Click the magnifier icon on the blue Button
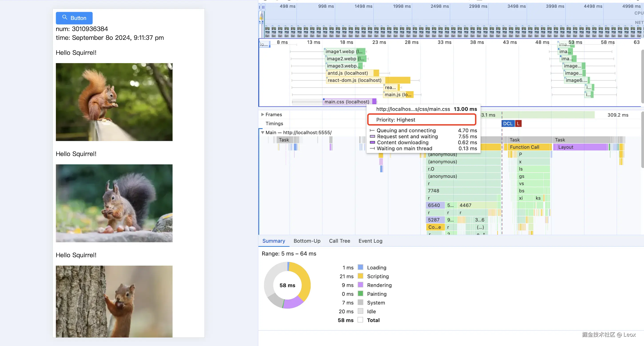Image resolution: width=644 pixels, height=346 pixels. pos(65,17)
